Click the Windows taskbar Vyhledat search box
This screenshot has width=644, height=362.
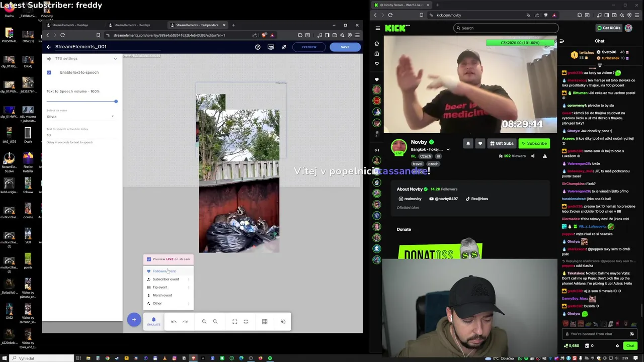tap(42, 358)
